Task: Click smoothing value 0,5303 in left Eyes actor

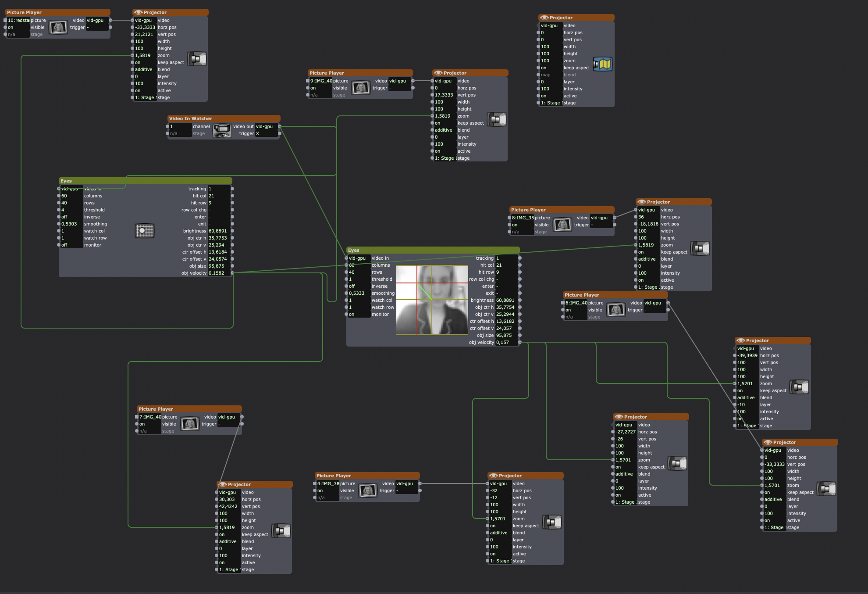Action: [x=71, y=224]
